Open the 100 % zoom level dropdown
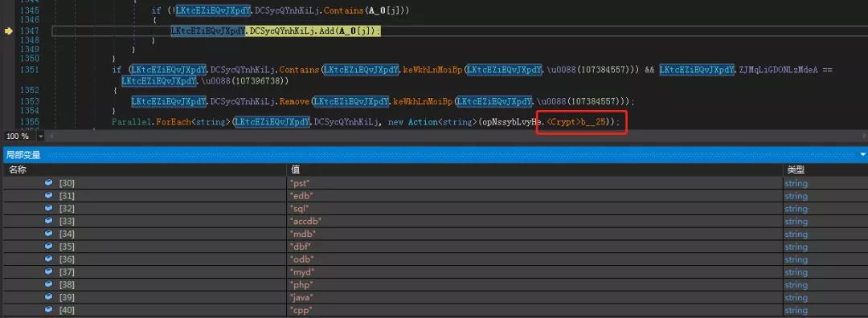 click(x=40, y=136)
